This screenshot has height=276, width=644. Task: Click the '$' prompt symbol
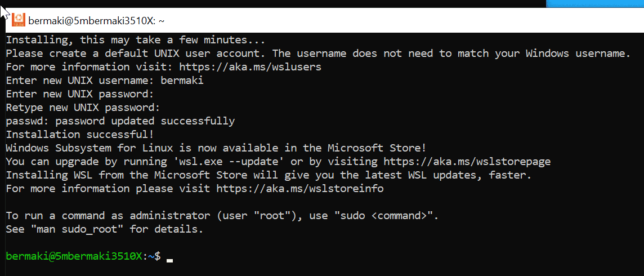pos(158,256)
